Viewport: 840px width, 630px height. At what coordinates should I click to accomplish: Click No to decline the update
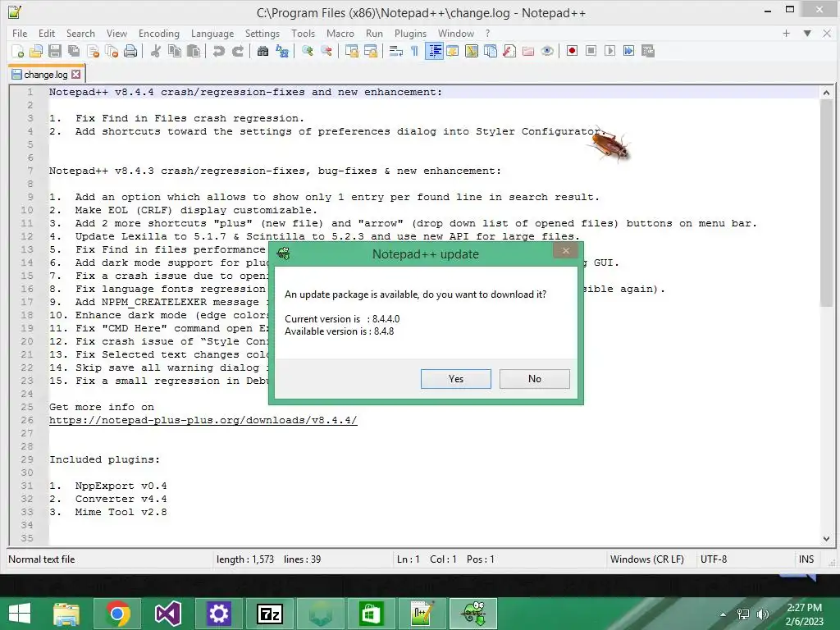535,379
